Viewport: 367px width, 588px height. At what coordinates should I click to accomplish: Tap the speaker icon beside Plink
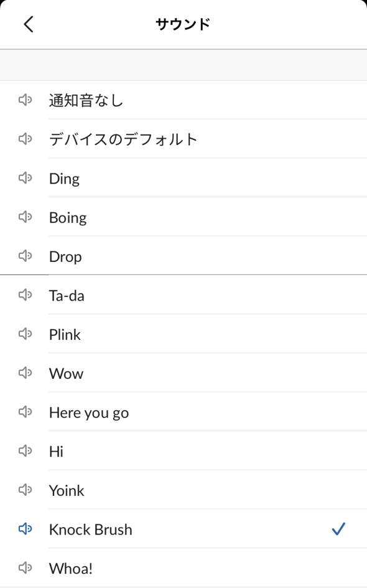point(25,334)
